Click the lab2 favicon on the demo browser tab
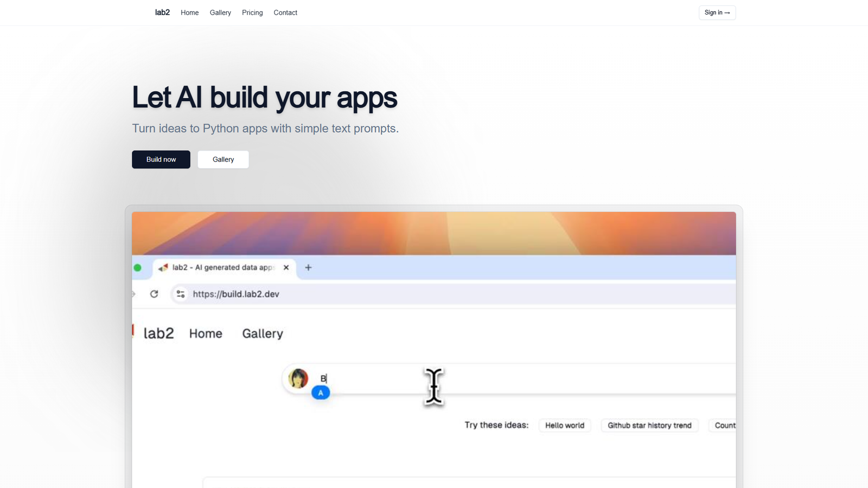 click(x=163, y=267)
